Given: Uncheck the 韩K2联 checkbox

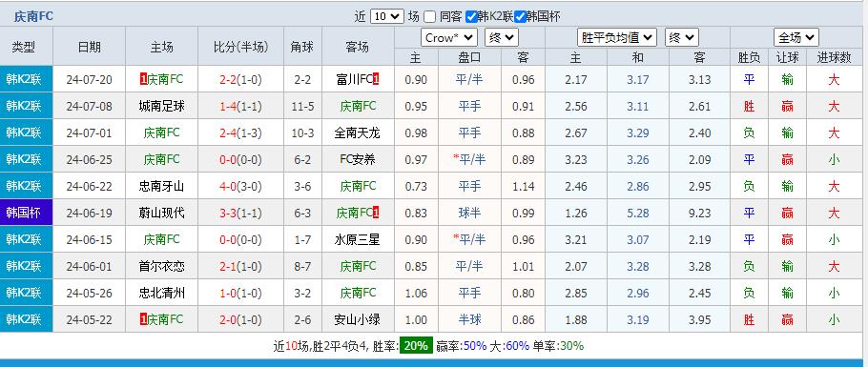Looking at the screenshot, I should [x=471, y=16].
